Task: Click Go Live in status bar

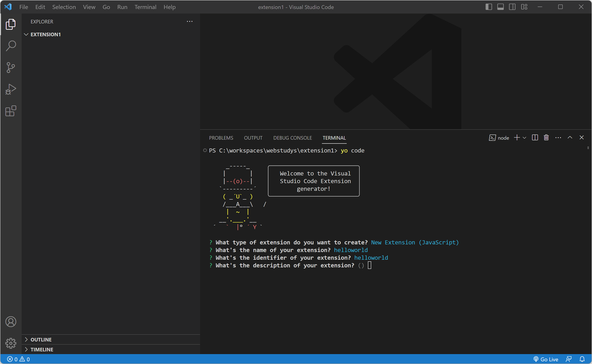Action: point(546,359)
